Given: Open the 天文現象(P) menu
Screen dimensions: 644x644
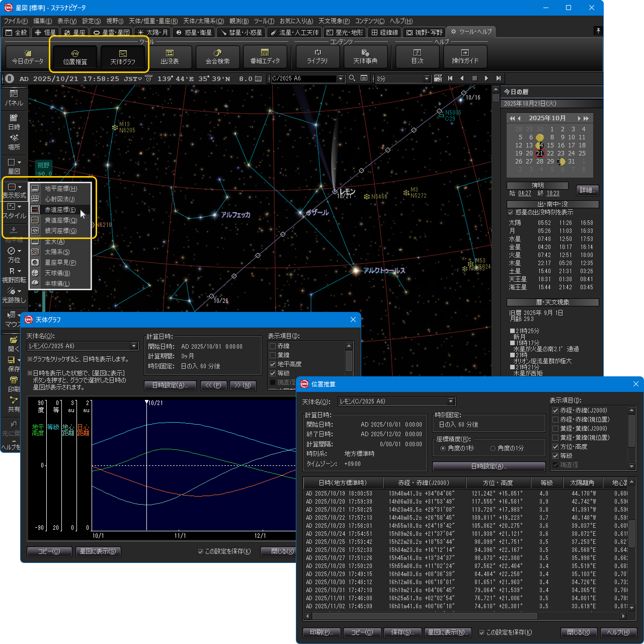Looking at the screenshot, I should [x=334, y=21].
